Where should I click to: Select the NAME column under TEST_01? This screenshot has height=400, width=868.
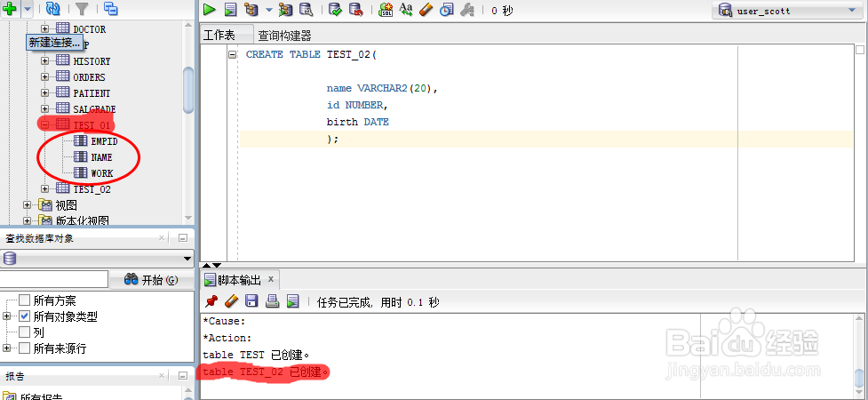coord(101,157)
